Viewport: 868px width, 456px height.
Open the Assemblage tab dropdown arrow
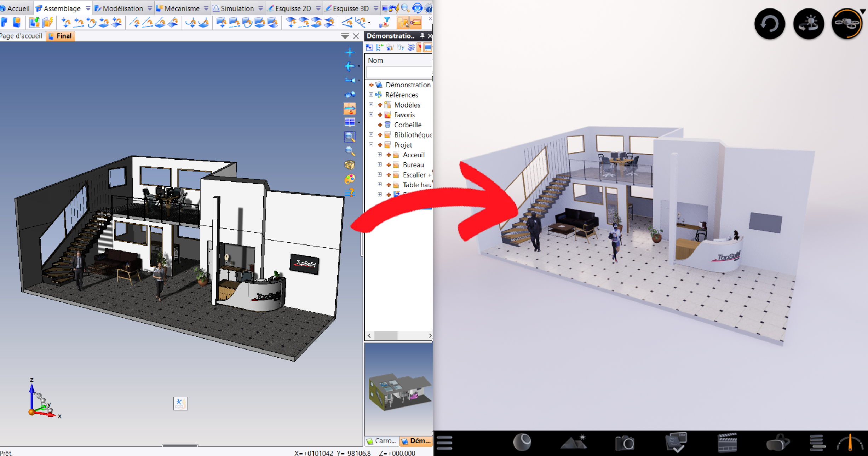tap(88, 8)
